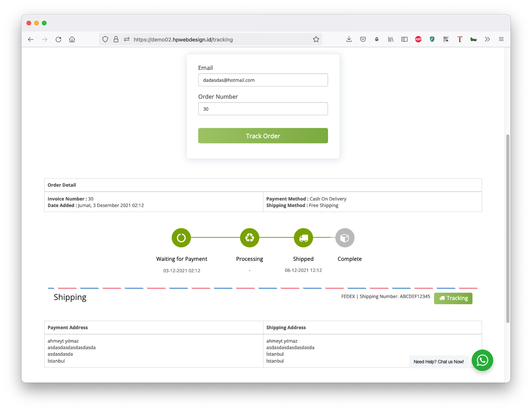Screen dimensions: 532x411
Task: Go back to the previous page
Action: tap(31, 39)
